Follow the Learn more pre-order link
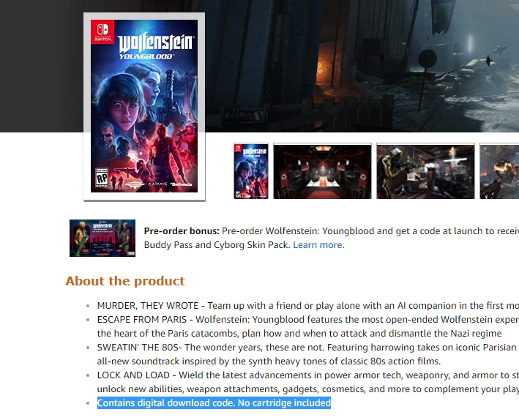This screenshot has width=519, height=420. 318,245
